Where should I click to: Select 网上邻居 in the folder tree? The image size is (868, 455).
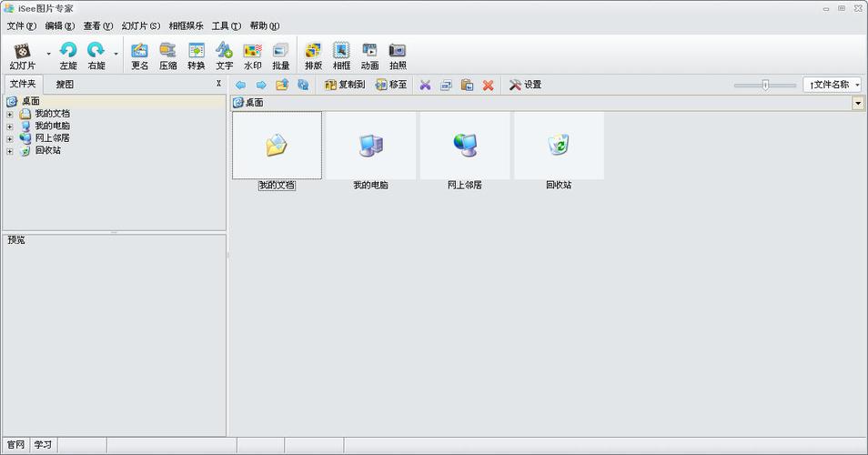point(53,137)
